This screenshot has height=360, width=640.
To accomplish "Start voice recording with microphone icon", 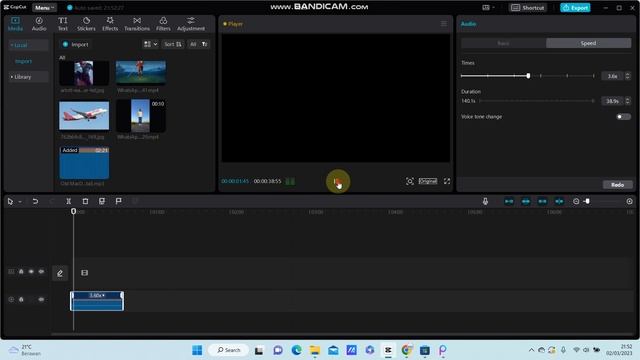I will point(485,201).
